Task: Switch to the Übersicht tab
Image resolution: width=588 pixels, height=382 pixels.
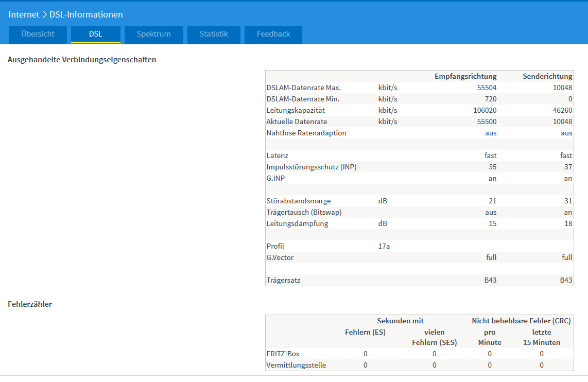Action: pos(38,34)
